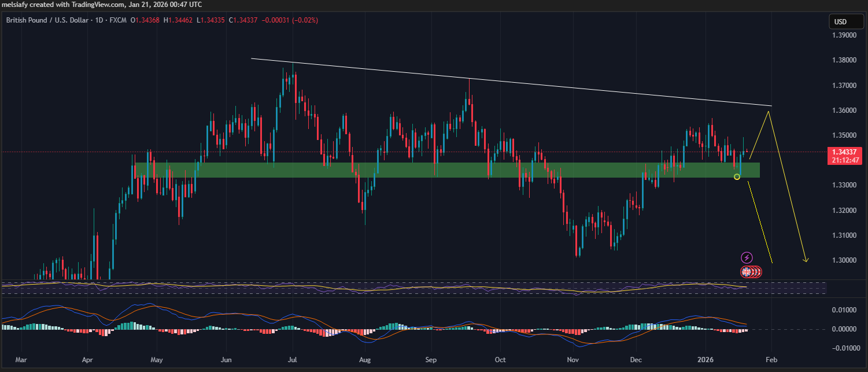This screenshot has width=868, height=372.
Task: Click the high value H1.34462
Action: (x=179, y=21)
